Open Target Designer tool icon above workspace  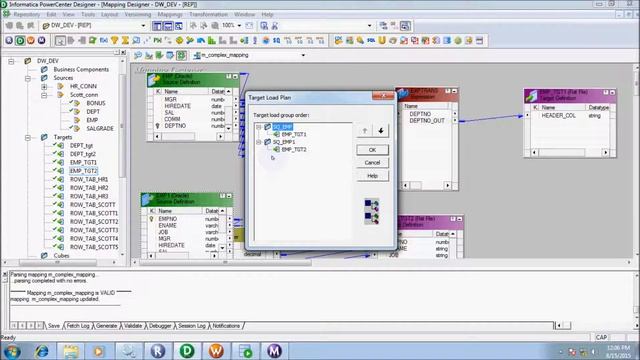pyautogui.click(x=149, y=55)
